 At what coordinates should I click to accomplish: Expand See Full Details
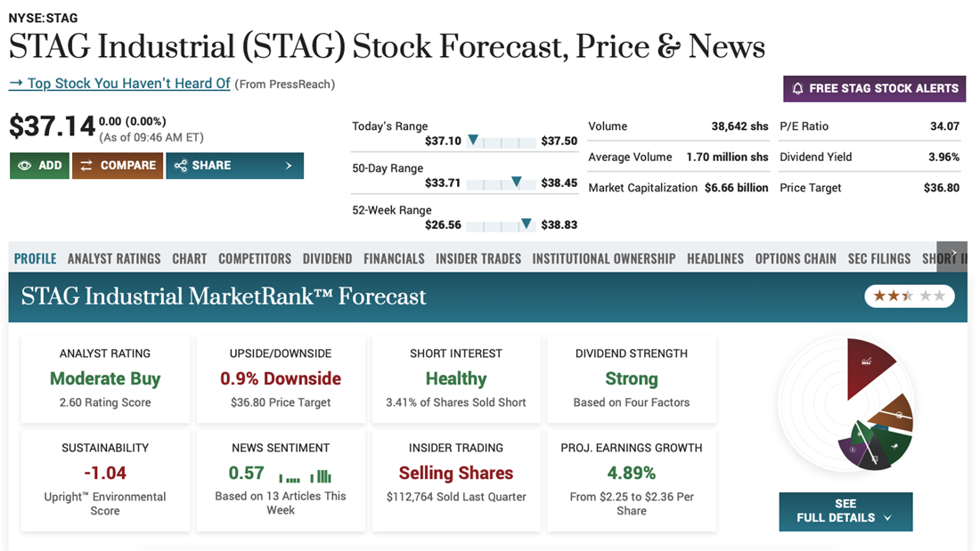845,511
